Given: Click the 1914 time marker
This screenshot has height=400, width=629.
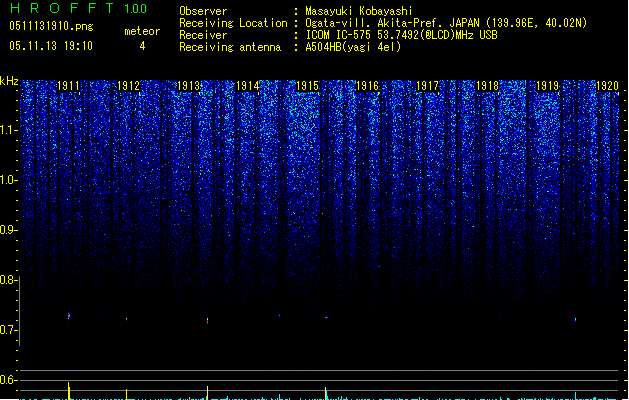Looking at the screenshot, I should pos(248,86).
